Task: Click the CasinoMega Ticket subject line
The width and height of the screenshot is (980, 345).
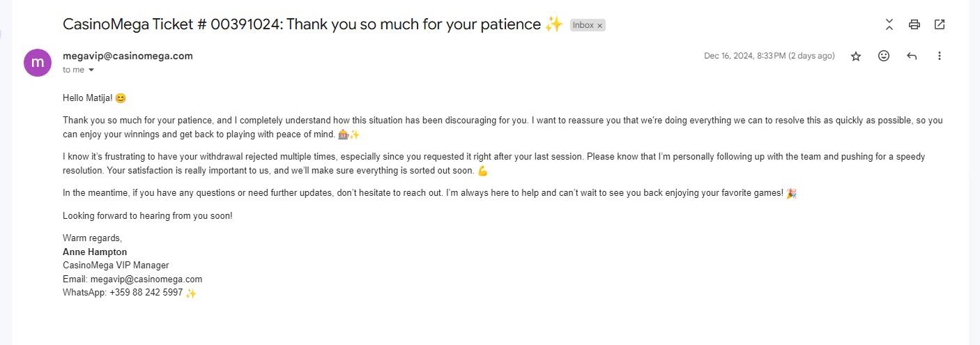Action: [301, 24]
